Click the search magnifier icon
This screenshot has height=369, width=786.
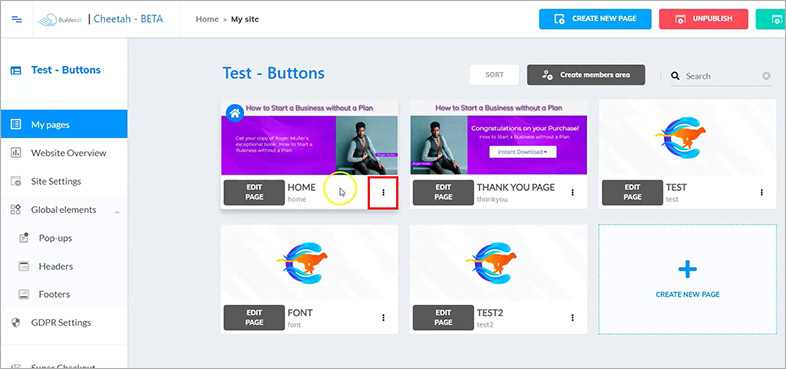[x=675, y=76]
